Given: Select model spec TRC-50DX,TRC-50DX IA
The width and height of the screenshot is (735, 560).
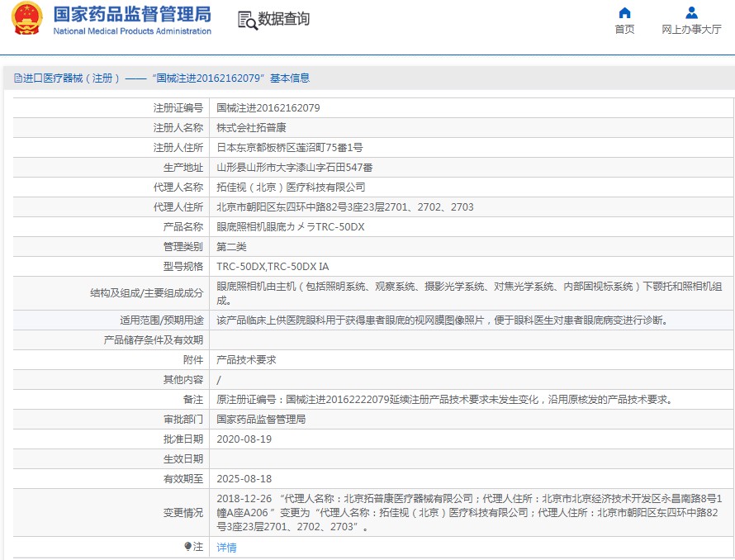Looking at the screenshot, I should point(273,267).
